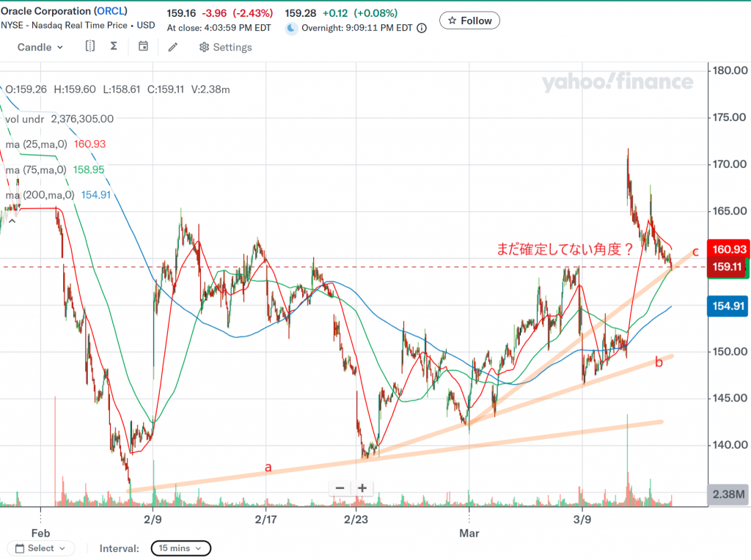Screen dimensions: 751x560
Task: Open the Select date range dropdown
Action: [41, 548]
